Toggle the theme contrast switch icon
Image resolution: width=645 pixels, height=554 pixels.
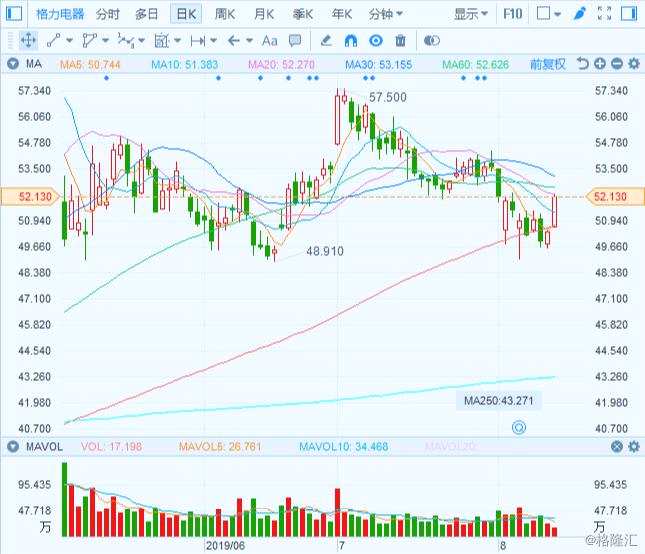[432, 41]
